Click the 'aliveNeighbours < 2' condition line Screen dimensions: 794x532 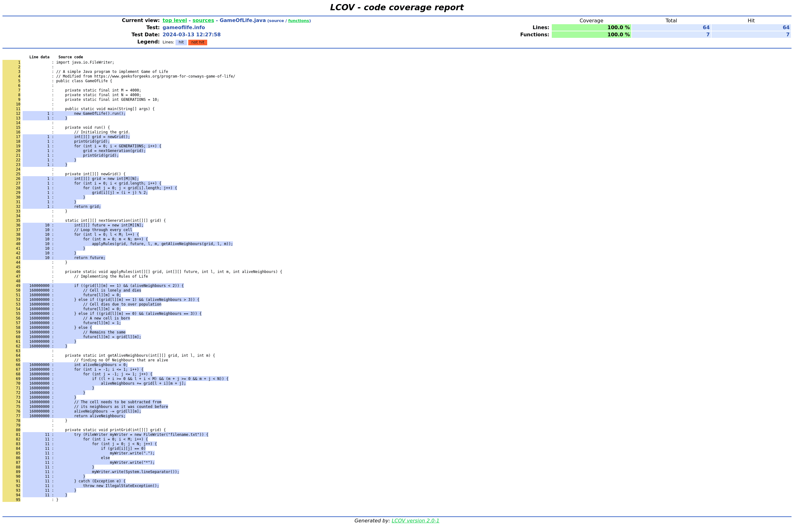coord(128,286)
